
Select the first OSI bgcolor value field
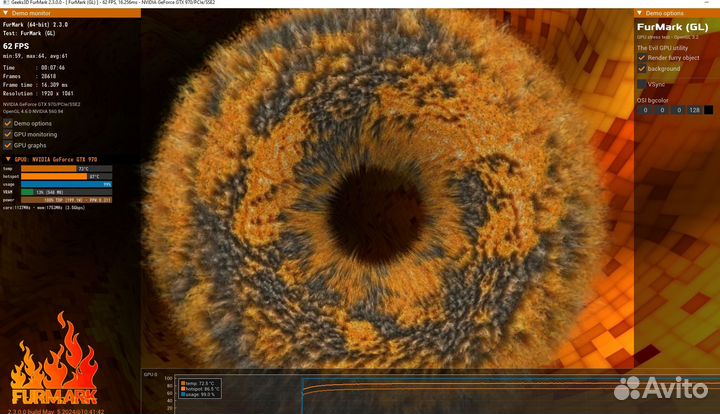tap(645, 110)
